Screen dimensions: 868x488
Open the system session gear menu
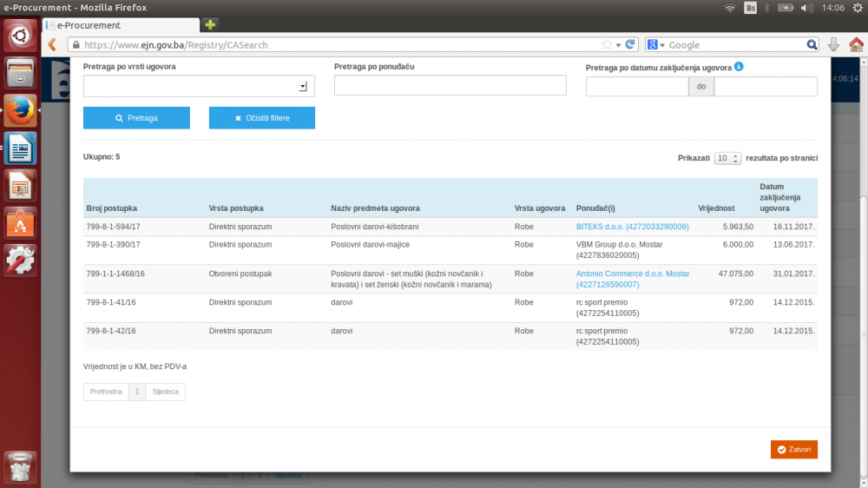pyautogui.click(x=858, y=8)
